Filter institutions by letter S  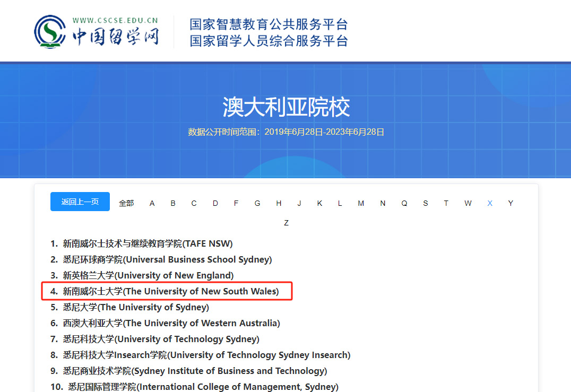click(x=426, y=203)
